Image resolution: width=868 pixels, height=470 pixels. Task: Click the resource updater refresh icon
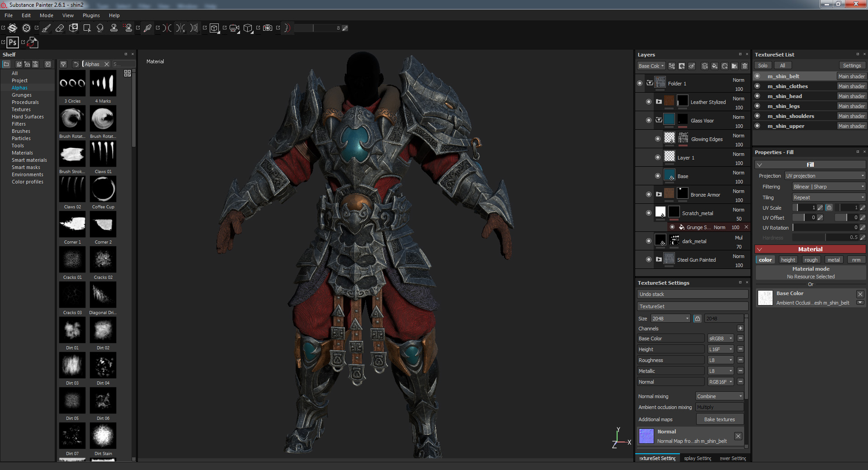point(33,42)
